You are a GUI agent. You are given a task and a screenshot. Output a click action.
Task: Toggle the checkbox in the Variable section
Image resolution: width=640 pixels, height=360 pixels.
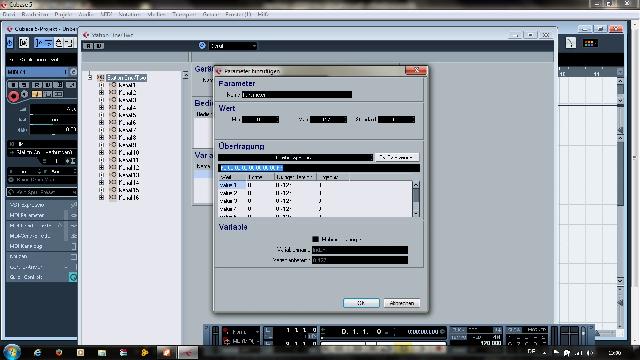pos(316,239)
